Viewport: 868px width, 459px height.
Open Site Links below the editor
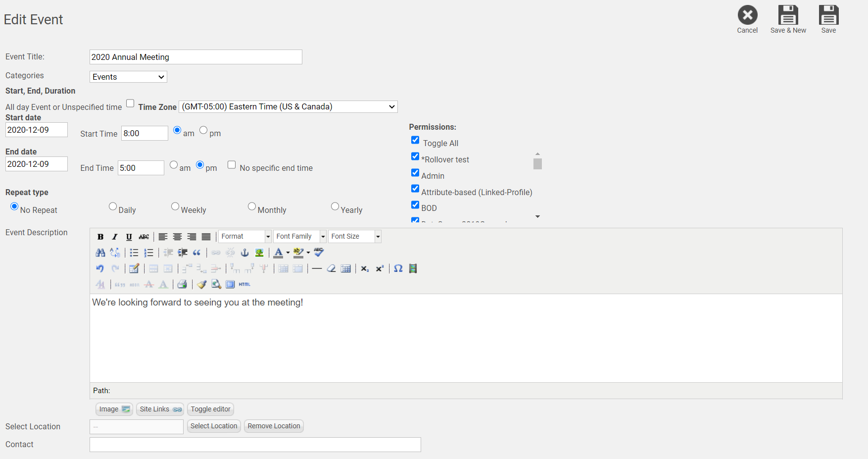pyautogui.click(x=160, y=409)
